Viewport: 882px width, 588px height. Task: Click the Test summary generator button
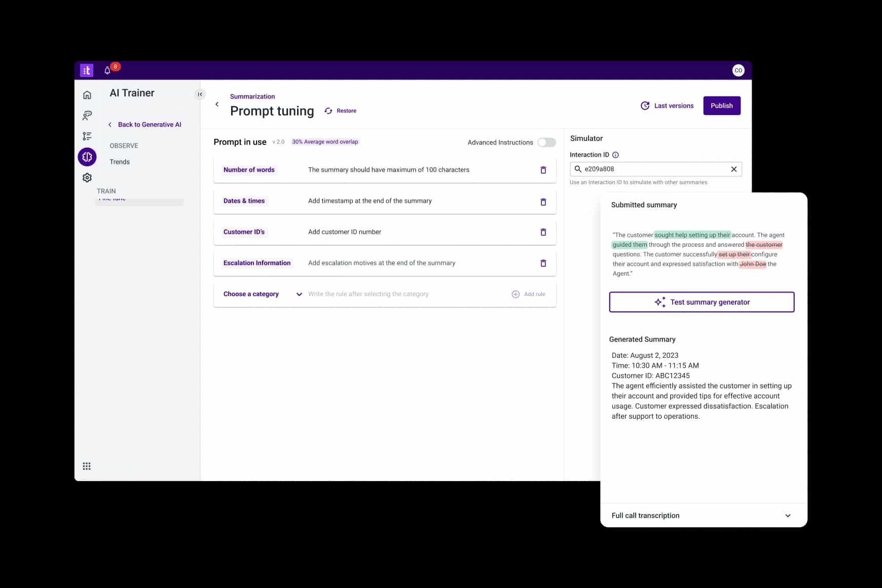[x=702, y=302]
